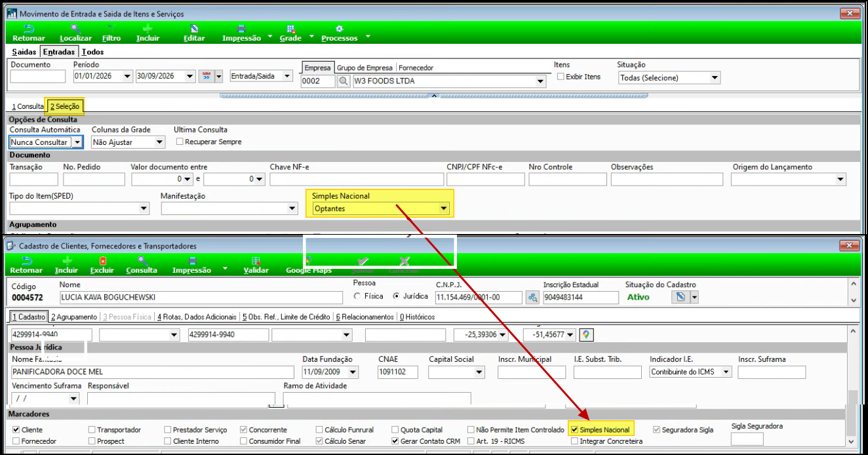Click Google Maps pin icon beside coordinates
The image size is (868, 455).
pyautogui.click(x=586, y=334)
